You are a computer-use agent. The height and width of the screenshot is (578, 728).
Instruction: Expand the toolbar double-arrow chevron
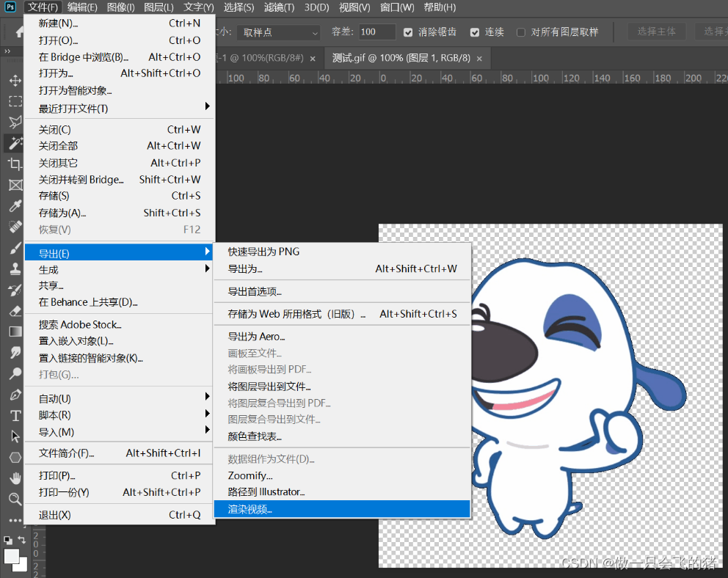[x=7, y=51]
